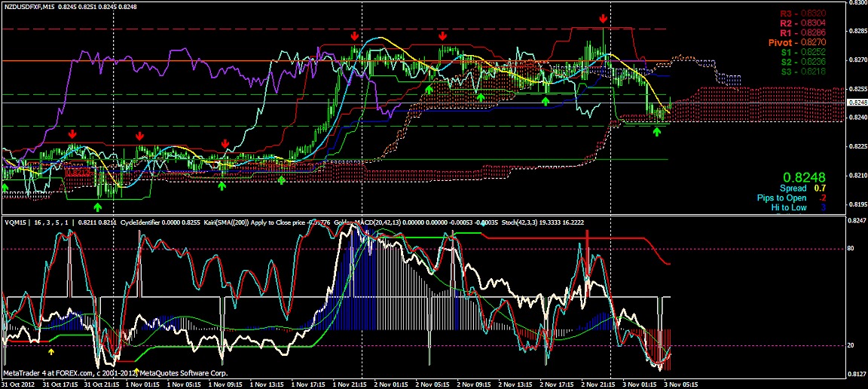Viewport: 868px width, 389px height.
Task: Select the green up arrow at the far left edge
Action: 5,186
